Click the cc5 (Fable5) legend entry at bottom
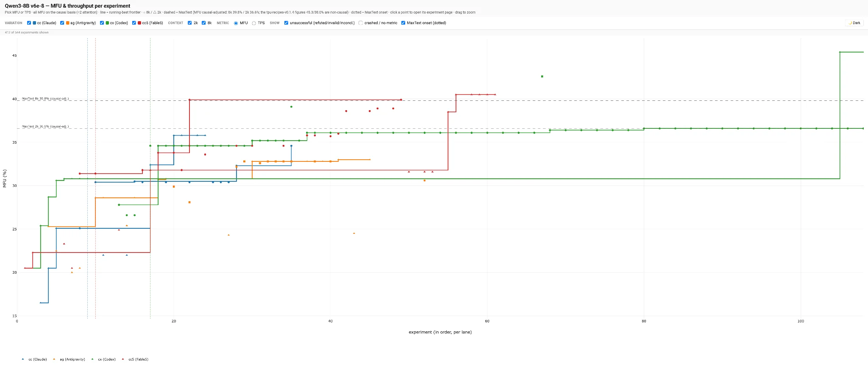Screen dimensions: 868x366 tap(136, 359)
